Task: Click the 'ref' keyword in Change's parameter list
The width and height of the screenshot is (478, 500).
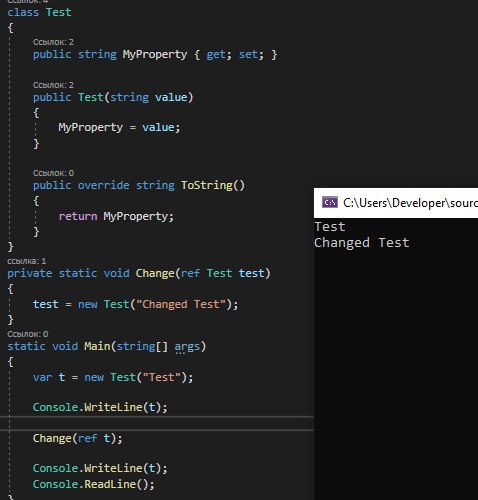Action: coord(190,273)
